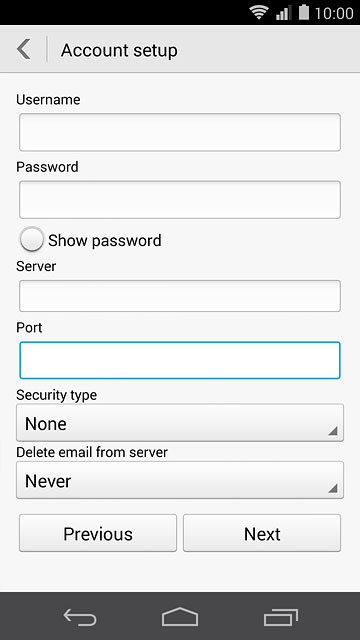Tap the Wi-Fi status icon
Viewport: 360px width, 640px height.
[259, 13]
